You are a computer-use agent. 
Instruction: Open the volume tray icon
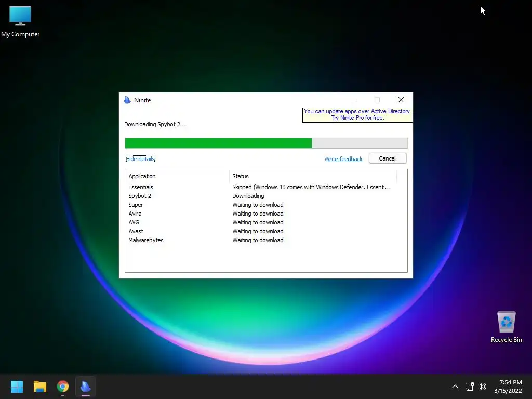482,387
